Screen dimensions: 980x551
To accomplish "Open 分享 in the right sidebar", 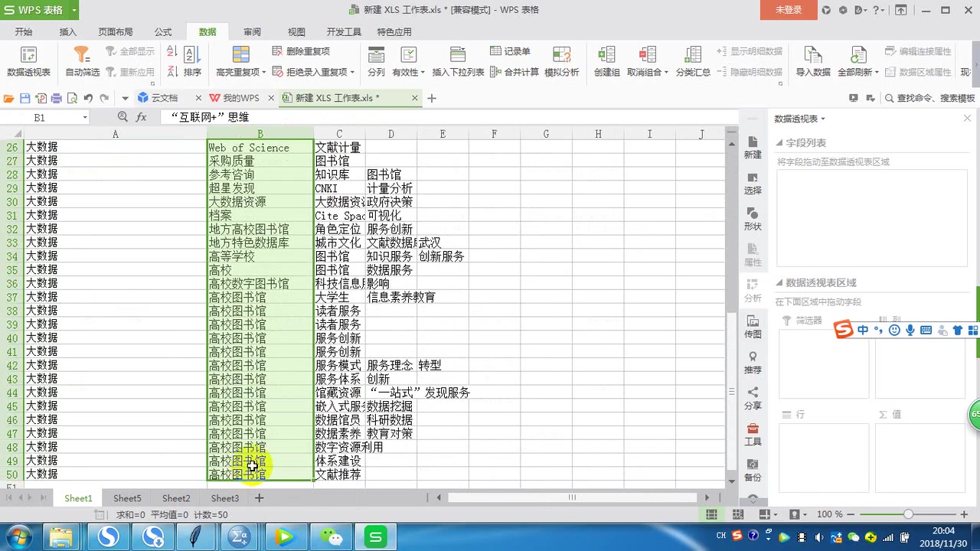I will coord(753,399).
